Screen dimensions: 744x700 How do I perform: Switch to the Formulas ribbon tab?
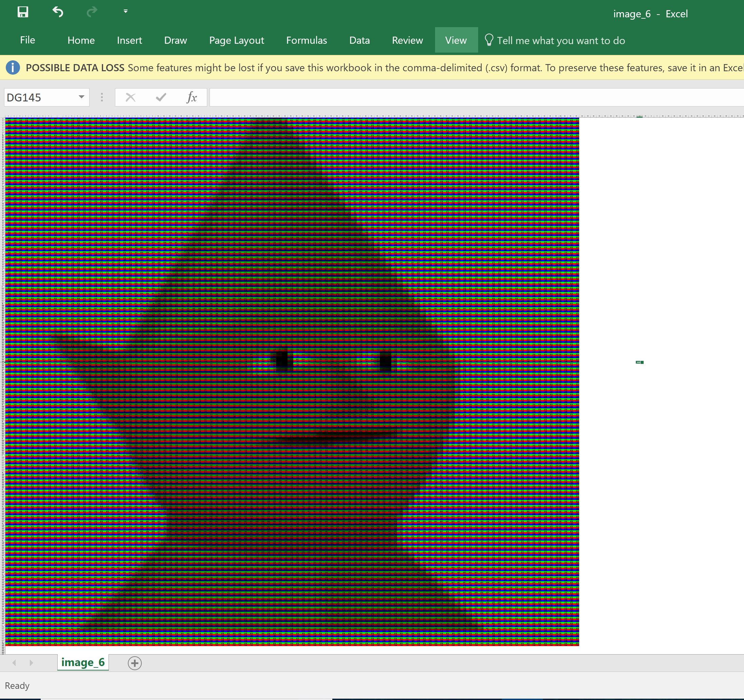(x=306, y=40)
